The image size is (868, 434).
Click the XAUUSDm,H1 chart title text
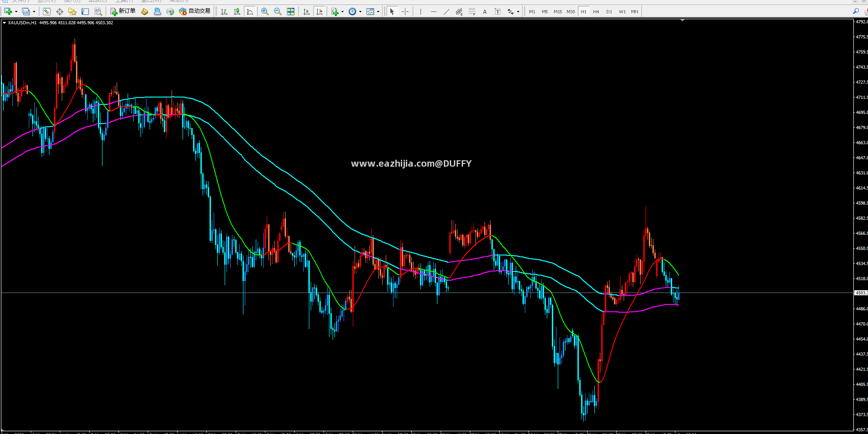(x=22, y=22)
